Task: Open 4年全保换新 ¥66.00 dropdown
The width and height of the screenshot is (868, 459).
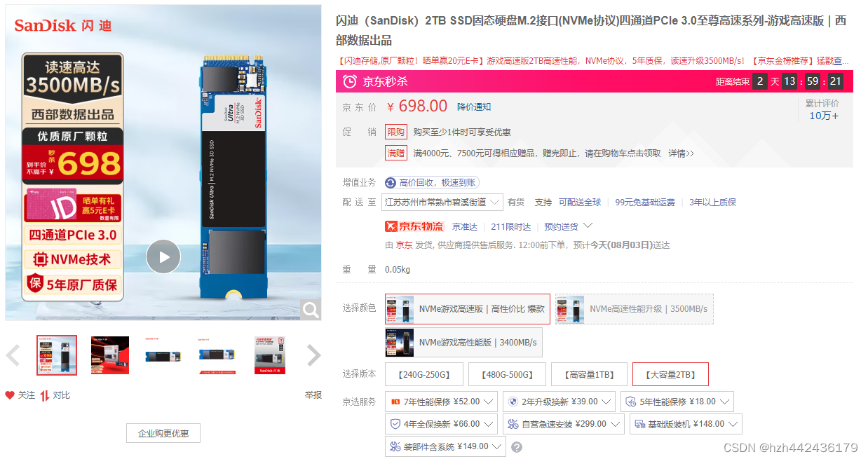Action: (x=441, y=424)
